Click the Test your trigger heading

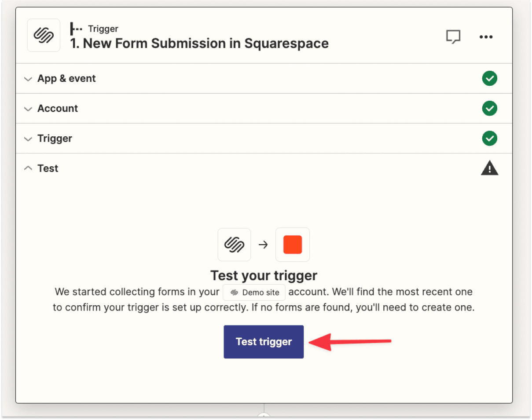(264, 275)
